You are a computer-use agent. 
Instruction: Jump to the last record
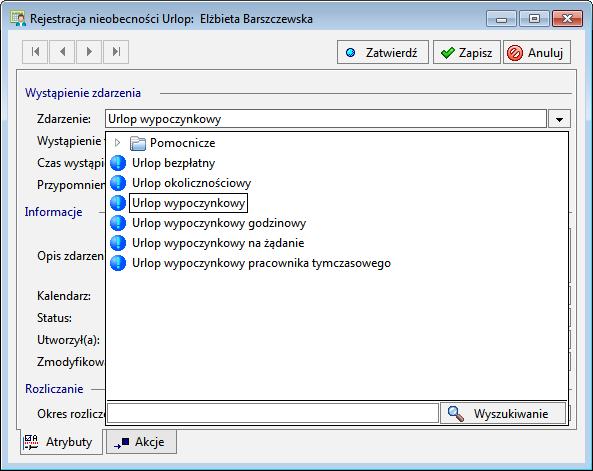[x=116, y=52]
